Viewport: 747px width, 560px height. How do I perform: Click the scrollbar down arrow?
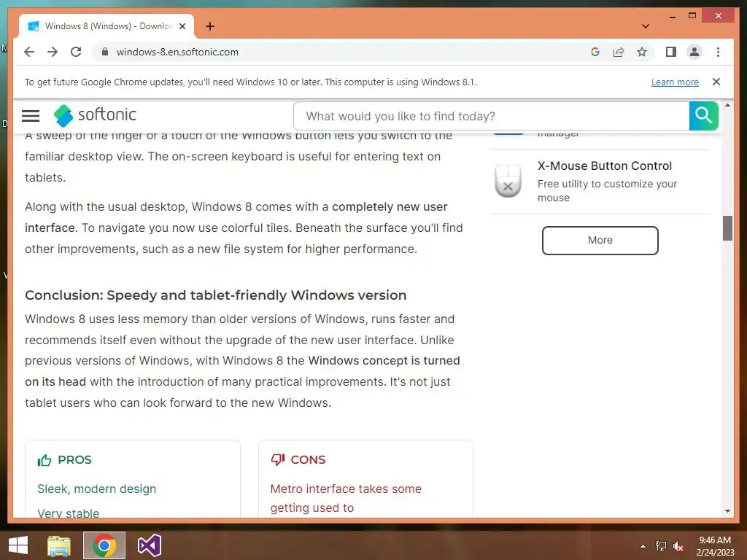pos(727,511)
